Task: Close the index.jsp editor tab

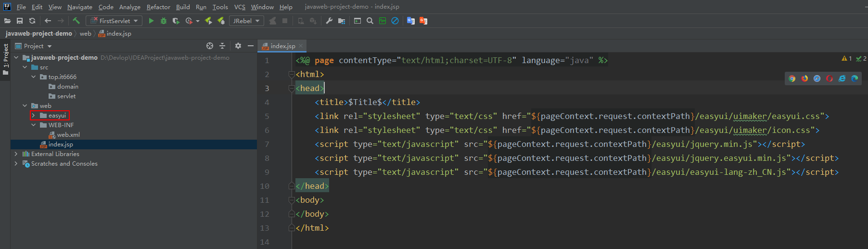Action: [301, 46]
